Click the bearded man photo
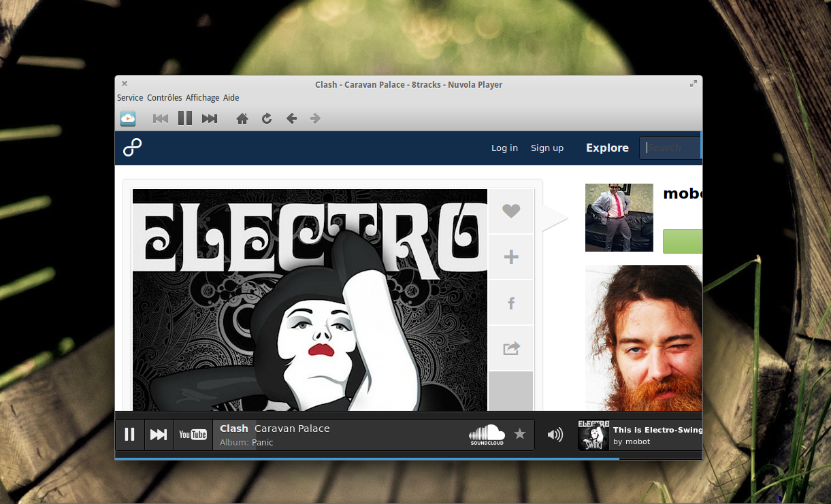The width and height of the screenshot is (831, 504). point(644,337)
